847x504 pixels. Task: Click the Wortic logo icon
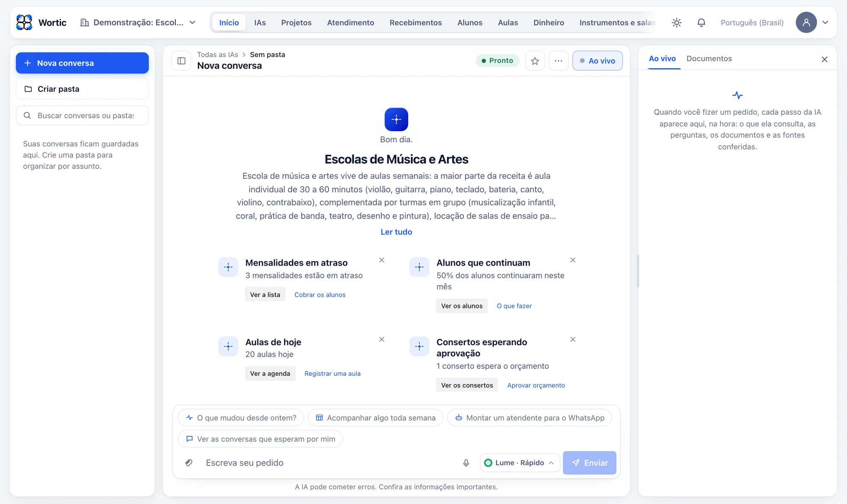coord(24,22)
